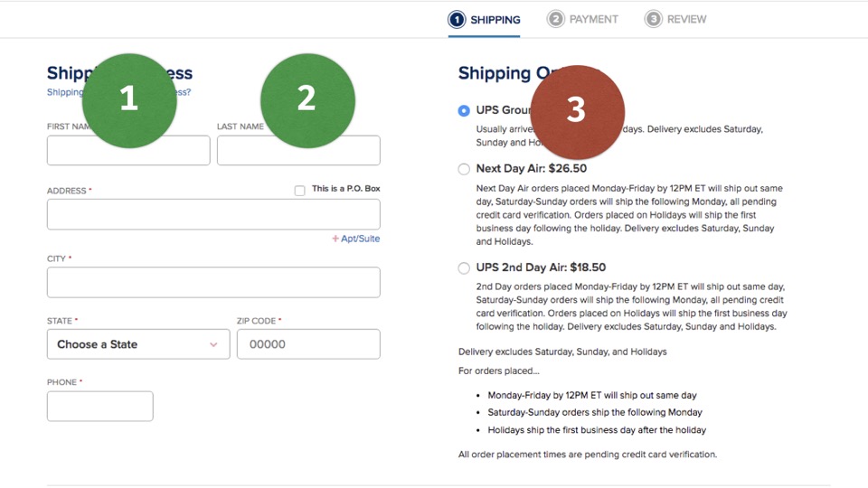
Task: Focus the City input field
Action: [213, 282]
